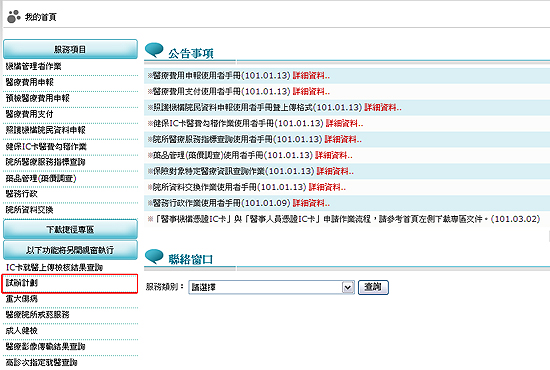The height and width of the screenshot is (370, 550).
Task: Click the 聯絡窗口 speech bubble icon
Action: [x=154, y=256]
